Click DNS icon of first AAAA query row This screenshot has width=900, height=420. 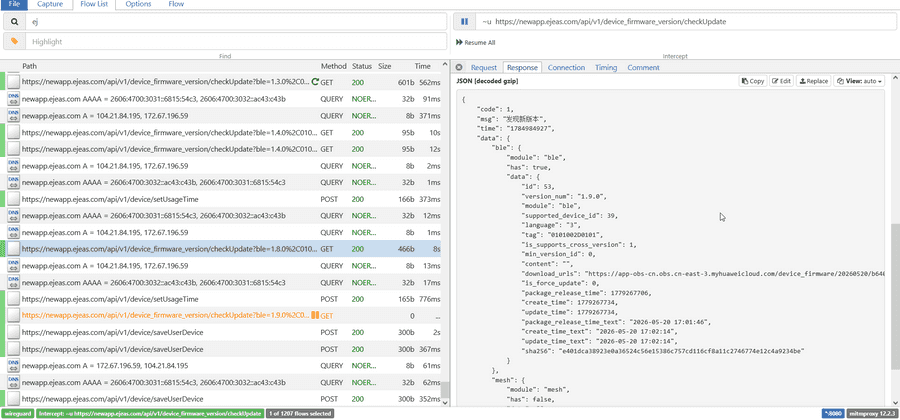(13, 99)
